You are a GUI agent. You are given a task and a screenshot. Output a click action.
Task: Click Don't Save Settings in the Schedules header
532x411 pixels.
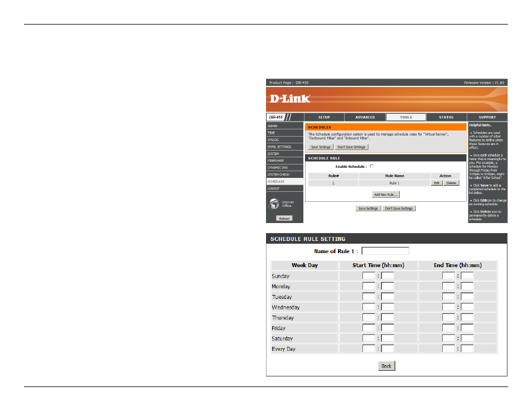tap(351, 147)
